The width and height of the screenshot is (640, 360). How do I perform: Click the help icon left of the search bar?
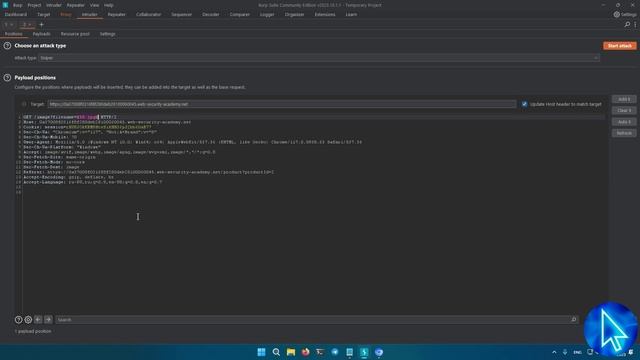[x=18, y=320]
